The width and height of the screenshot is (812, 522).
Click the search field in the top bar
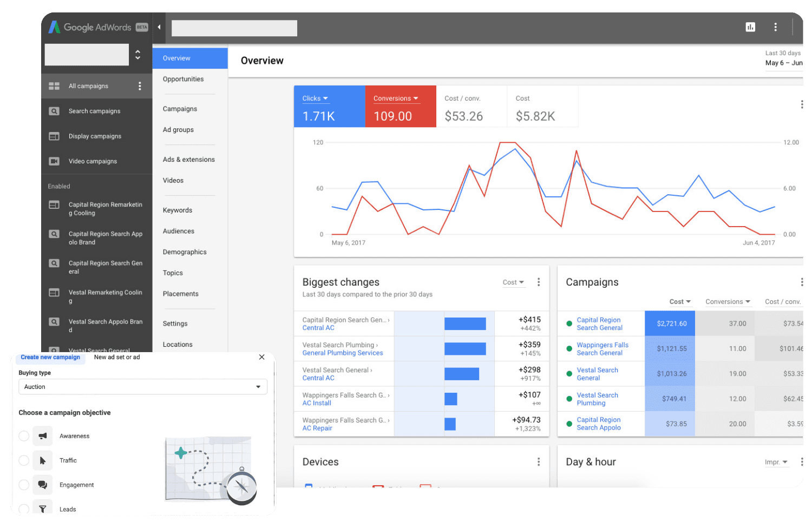[234, 28]
